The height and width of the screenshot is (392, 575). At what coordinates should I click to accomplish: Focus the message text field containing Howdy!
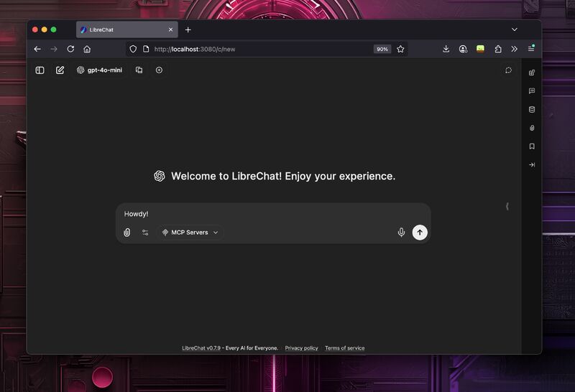(x=273, y=213)
